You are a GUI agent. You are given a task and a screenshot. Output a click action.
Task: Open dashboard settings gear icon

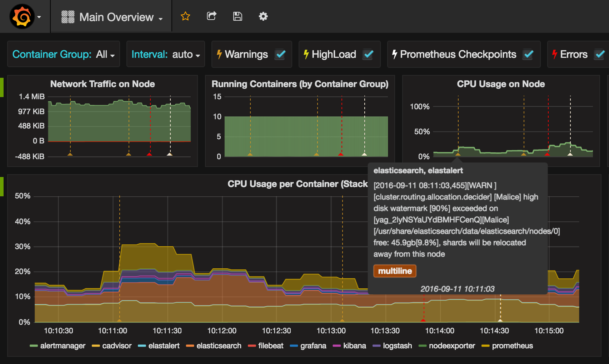(263, 16)
